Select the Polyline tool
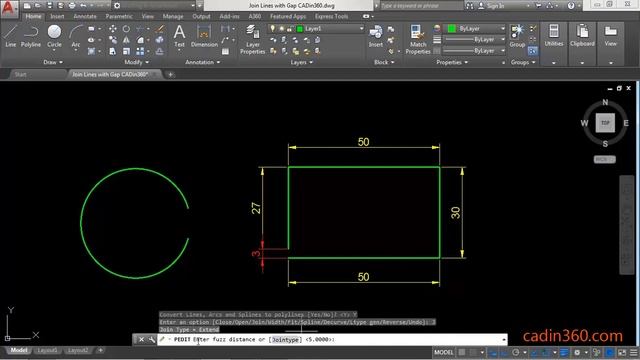Screen dimensions: 640x360 tap(31, 36)
